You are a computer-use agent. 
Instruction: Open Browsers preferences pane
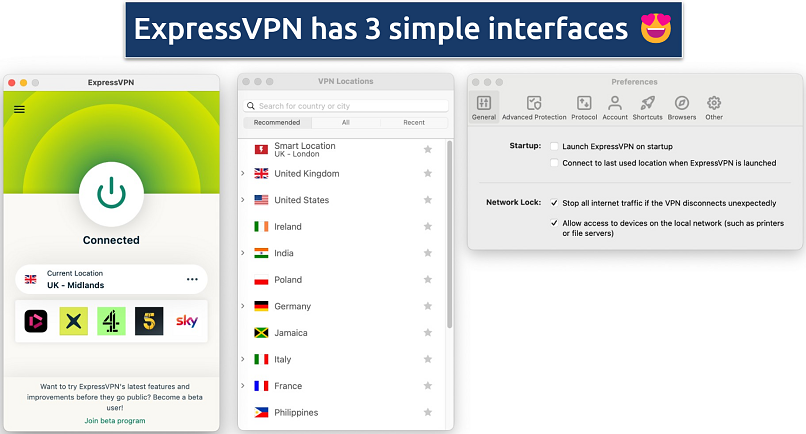pos(682,108)
